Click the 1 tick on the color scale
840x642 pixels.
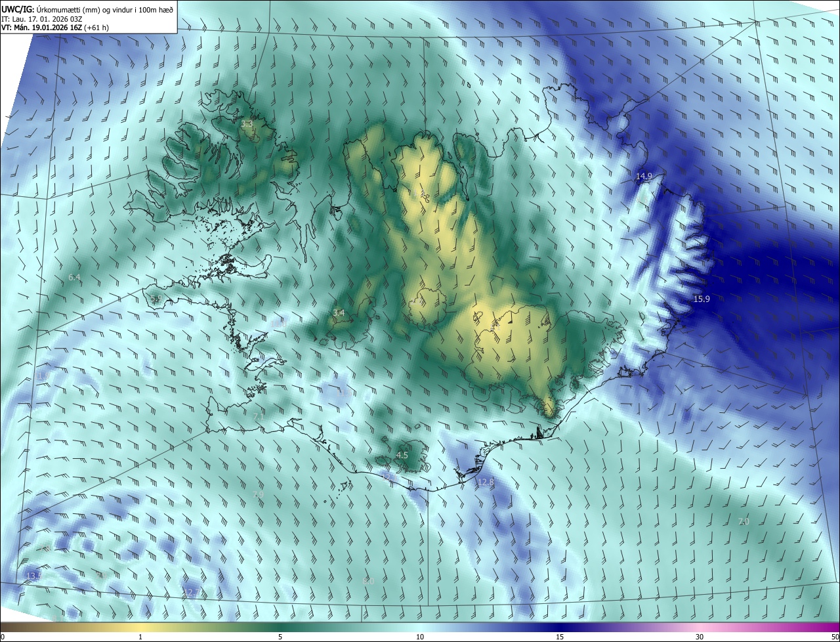(x=140, y=637)
